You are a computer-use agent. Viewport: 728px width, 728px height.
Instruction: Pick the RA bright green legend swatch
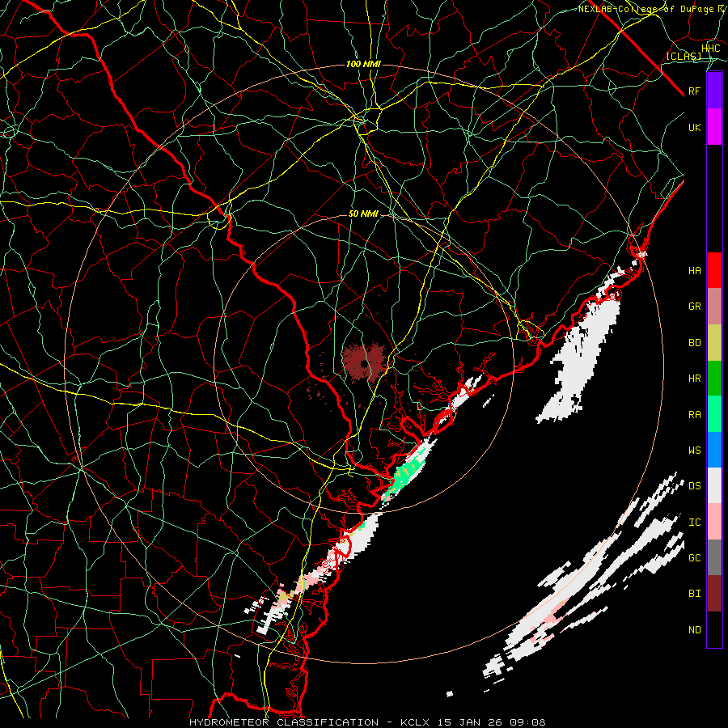714,414
